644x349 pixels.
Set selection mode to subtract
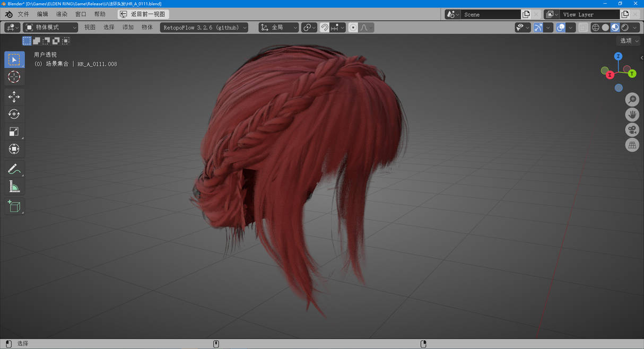click(x=46, y=41)
